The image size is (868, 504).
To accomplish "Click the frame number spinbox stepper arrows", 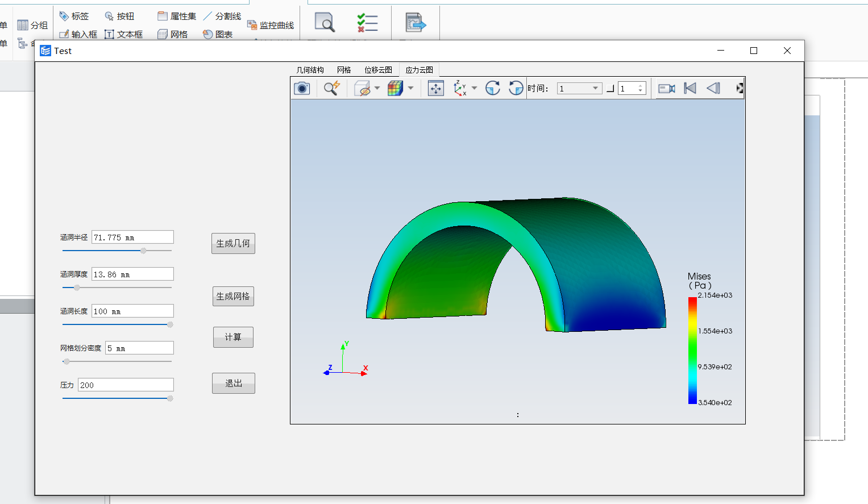I will pyautogui.click(x=641, y=88).
